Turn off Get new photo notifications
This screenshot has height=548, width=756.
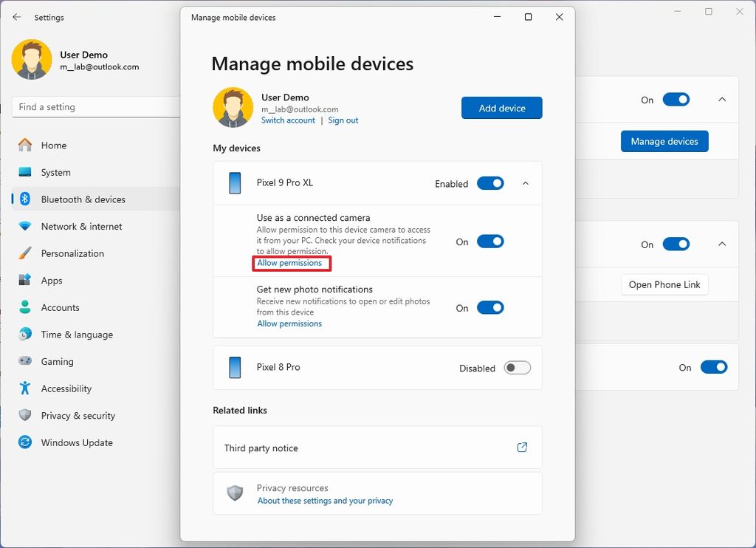[489, 307]
